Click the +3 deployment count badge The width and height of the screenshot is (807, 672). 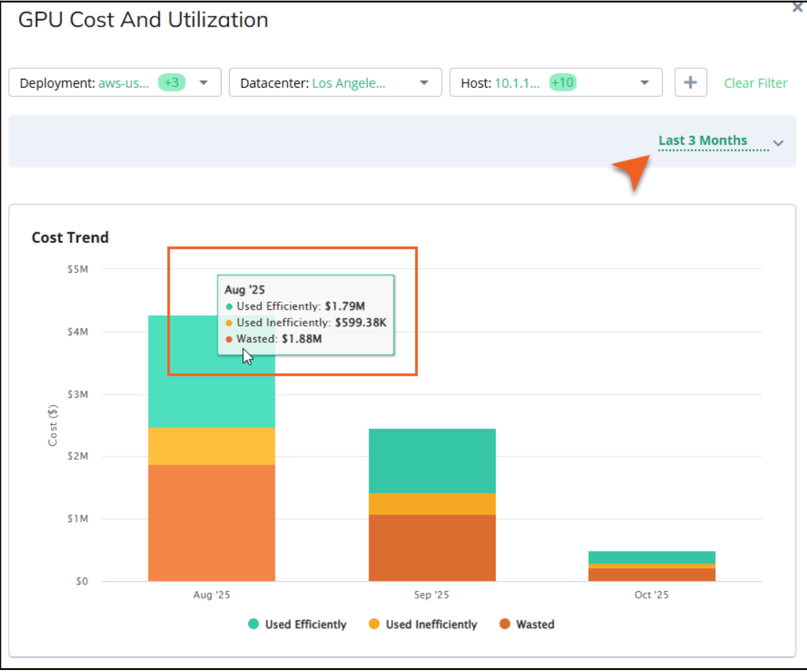(172, 82)
